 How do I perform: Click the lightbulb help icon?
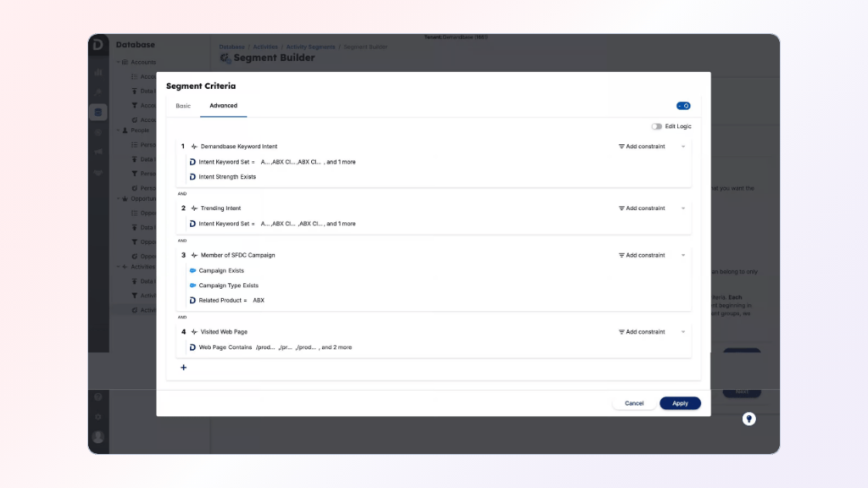[748, 419]
